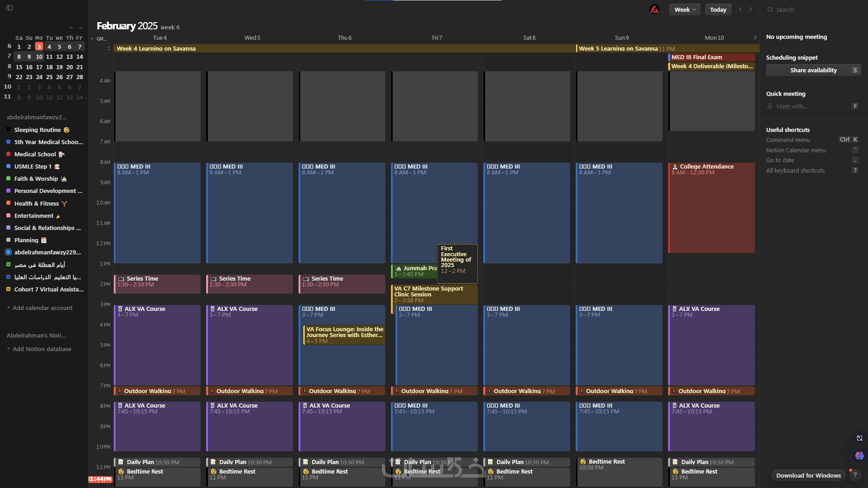Toggle Sleeping Routine calendar visibility
Viewport: 868px width, 488px height.
click(x=8, y=130)
